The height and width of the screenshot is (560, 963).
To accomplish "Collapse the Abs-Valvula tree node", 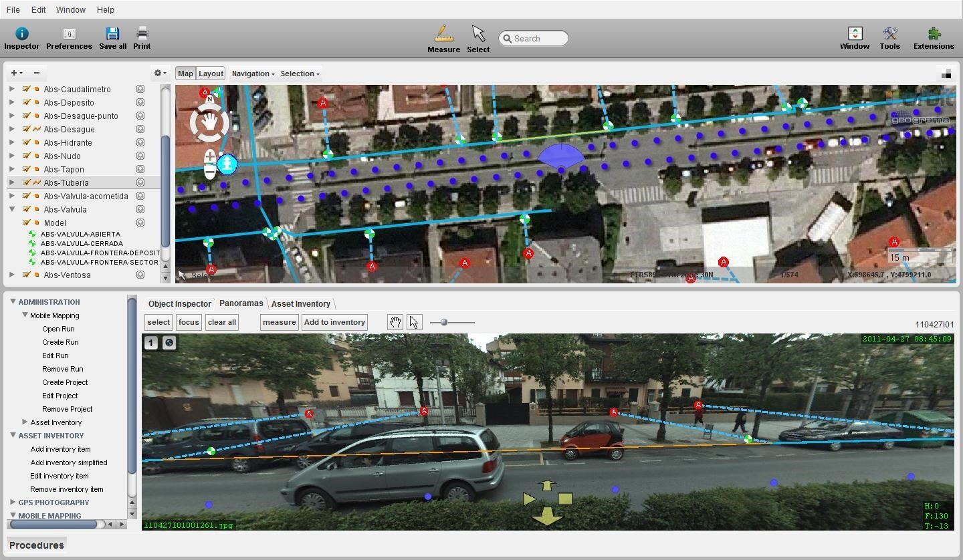I will tap(12, 209).
